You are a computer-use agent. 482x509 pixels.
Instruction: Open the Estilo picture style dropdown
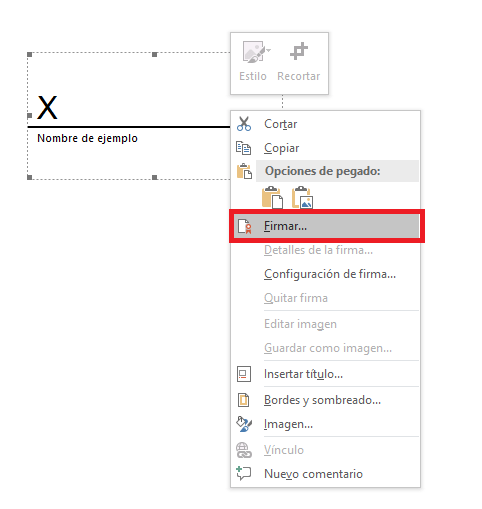click(253, 62)
